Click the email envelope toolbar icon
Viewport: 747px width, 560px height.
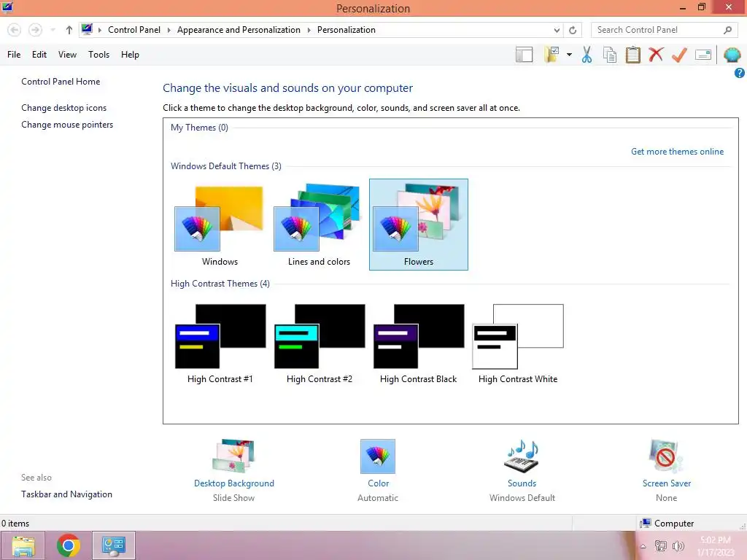[x=703, y=55]
